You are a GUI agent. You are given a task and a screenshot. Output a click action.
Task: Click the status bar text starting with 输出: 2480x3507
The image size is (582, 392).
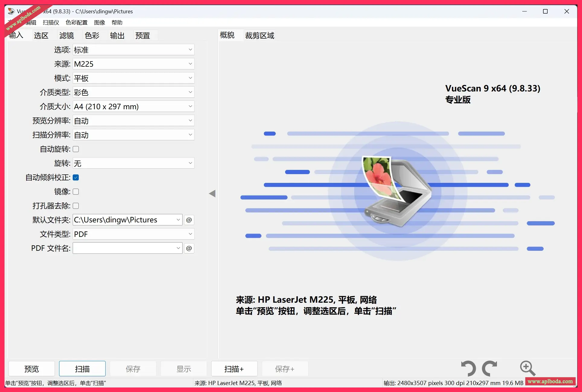pos(453,383)
